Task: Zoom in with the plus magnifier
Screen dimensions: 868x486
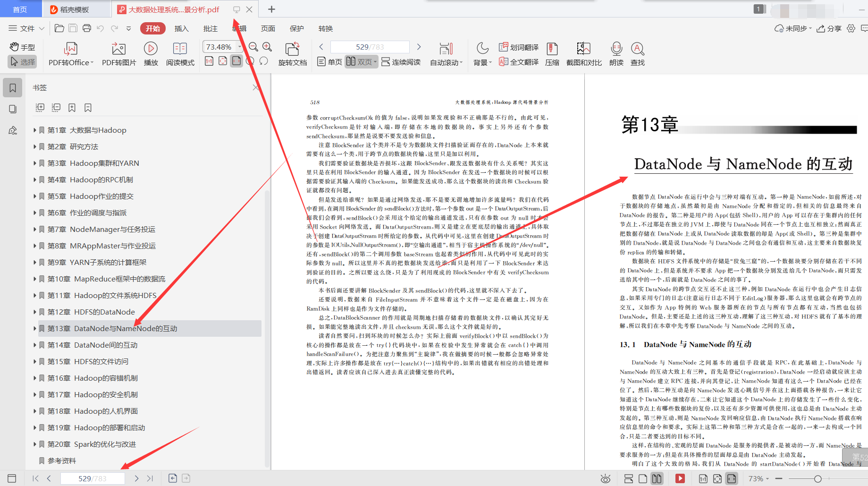Action: [x=267, y=47]
